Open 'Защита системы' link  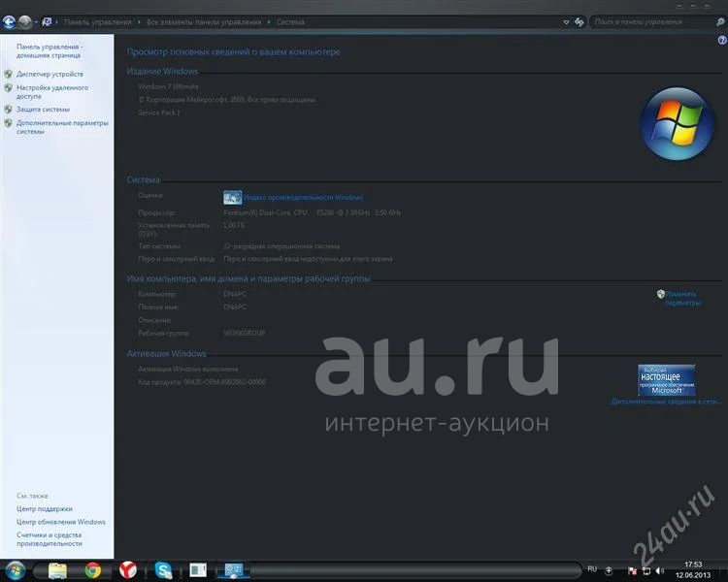[x=43, y=109]
